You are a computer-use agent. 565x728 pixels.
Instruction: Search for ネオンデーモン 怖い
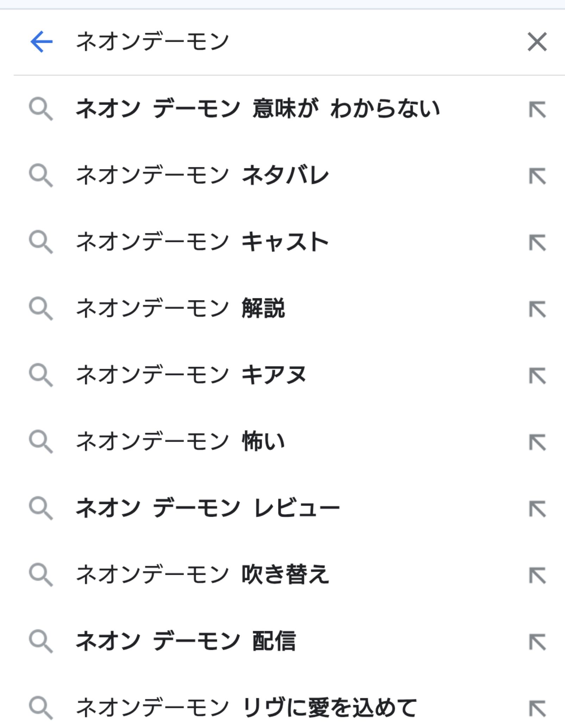click(180, 441)
